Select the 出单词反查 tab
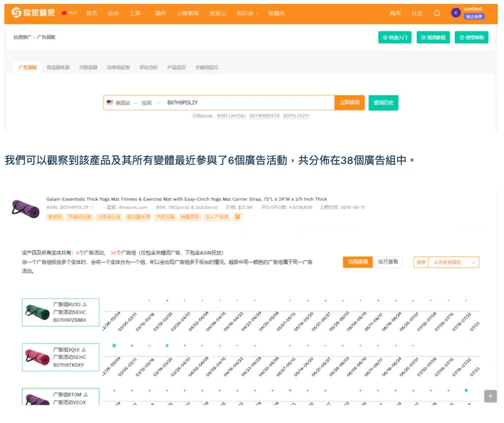 pyautogui.click(x=119, y=67)
